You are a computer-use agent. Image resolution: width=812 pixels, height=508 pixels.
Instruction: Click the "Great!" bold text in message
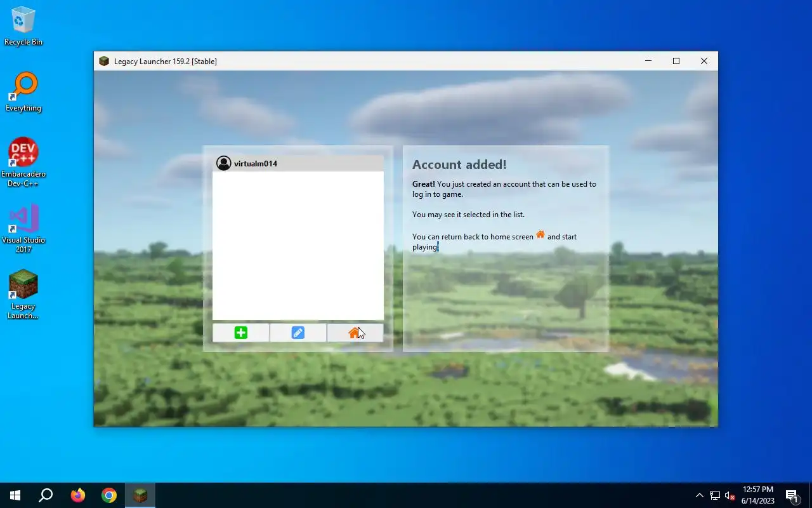(x=424, y=184)
